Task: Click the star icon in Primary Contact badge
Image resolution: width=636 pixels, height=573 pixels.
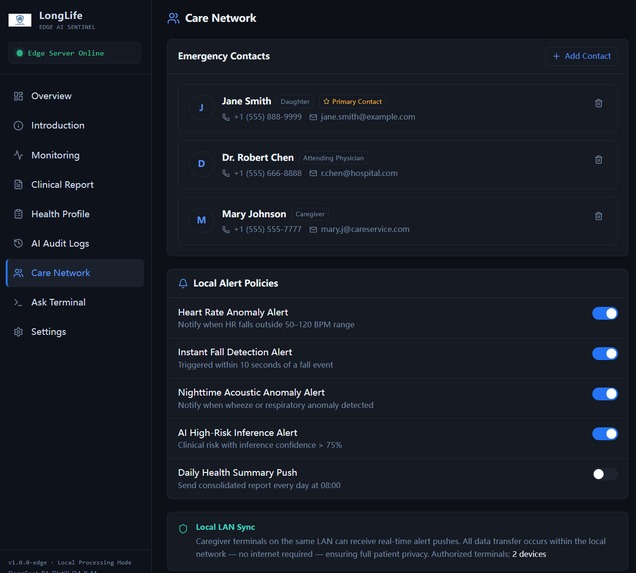Action: tap(326, 101)
